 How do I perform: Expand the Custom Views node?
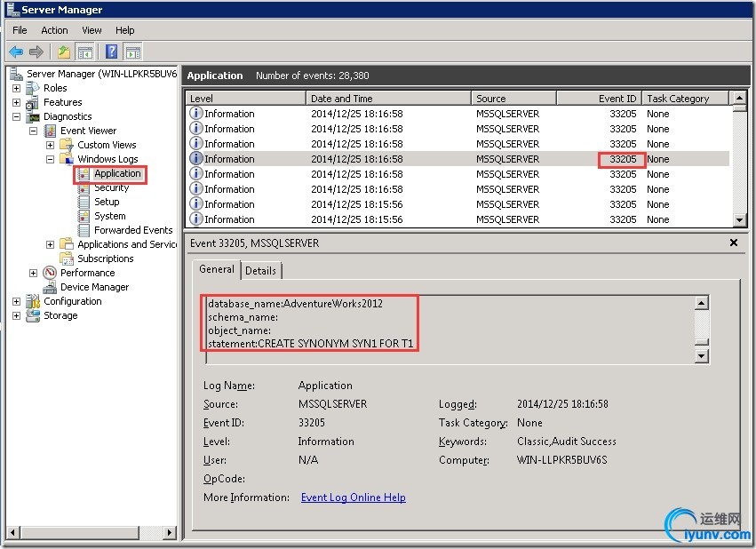[x=51, y=145]
